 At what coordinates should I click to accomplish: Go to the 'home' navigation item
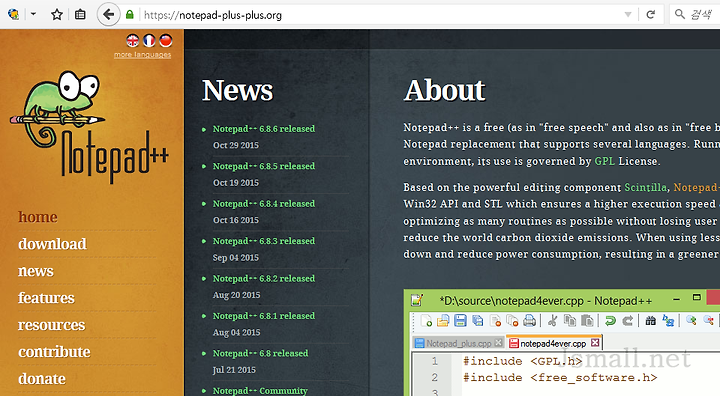(x=38, y=217)
